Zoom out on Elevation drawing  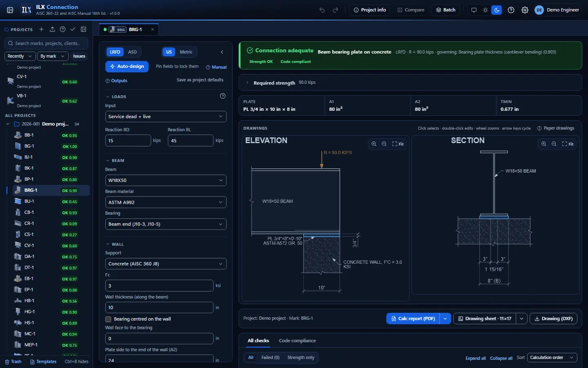pyautogui.click(x=384, y=144)
